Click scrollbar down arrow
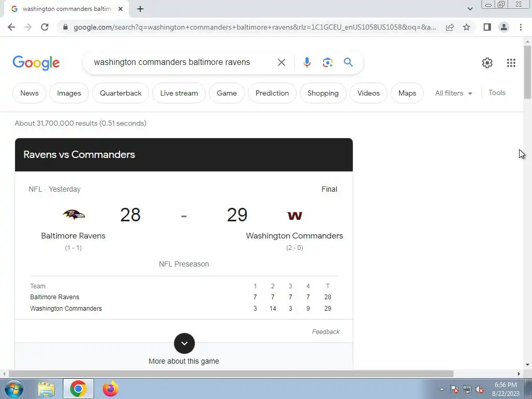The image size is (532, 399). 527,365
